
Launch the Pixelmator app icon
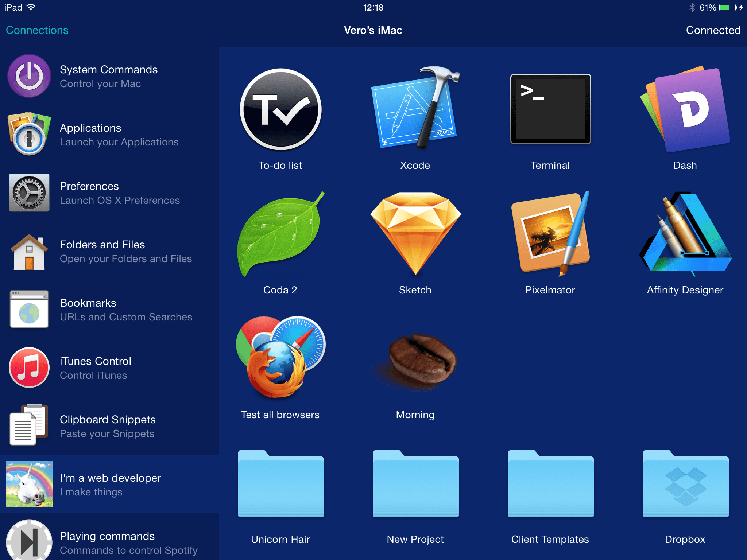tap(550, 233)
